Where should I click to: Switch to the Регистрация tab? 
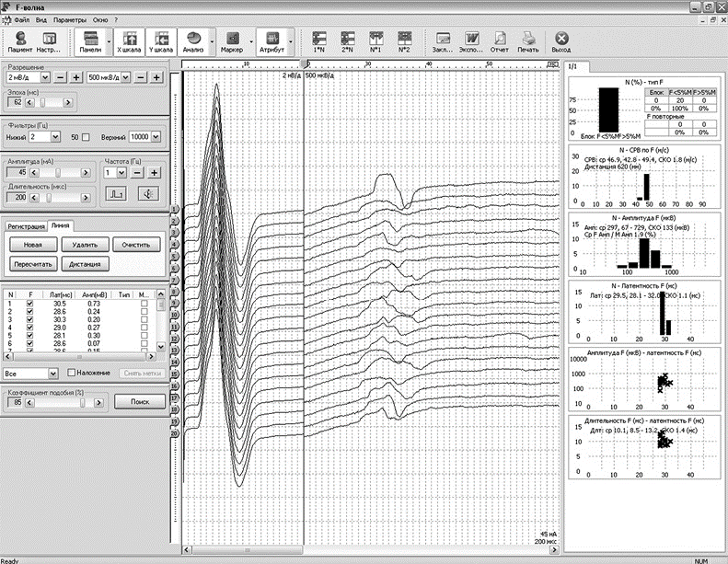tap(26, 226)
